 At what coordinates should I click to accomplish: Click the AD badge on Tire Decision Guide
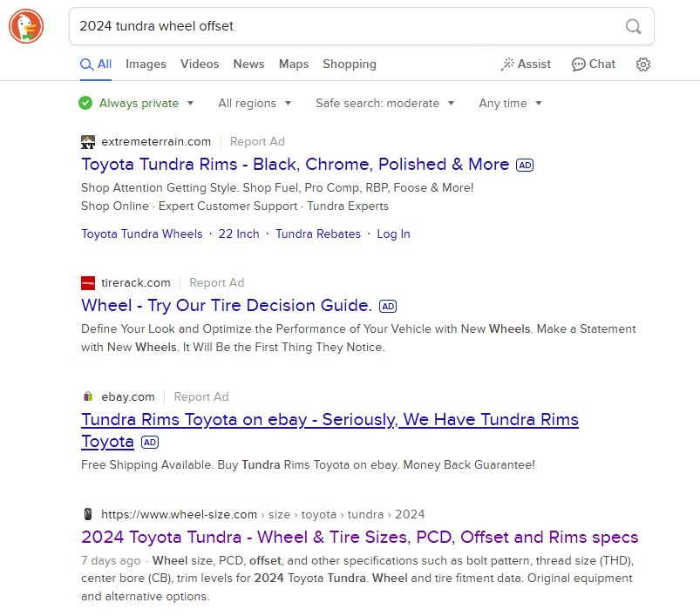[388, 306]
